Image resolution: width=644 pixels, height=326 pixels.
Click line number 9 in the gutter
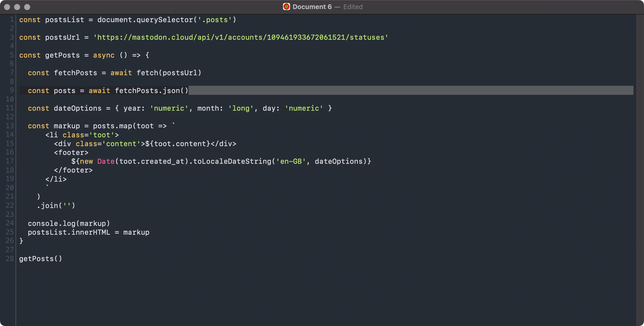pyautogui.click(x=12, y=90)
